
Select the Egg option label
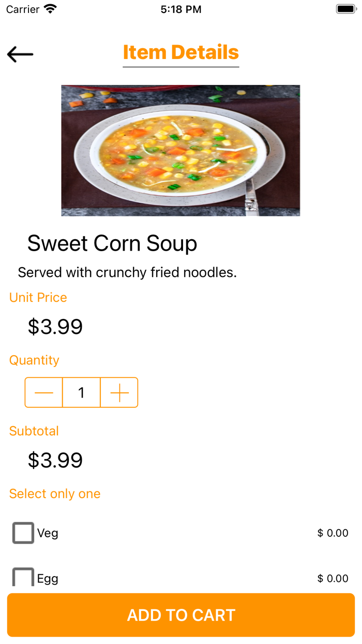(x=48, y=578)
